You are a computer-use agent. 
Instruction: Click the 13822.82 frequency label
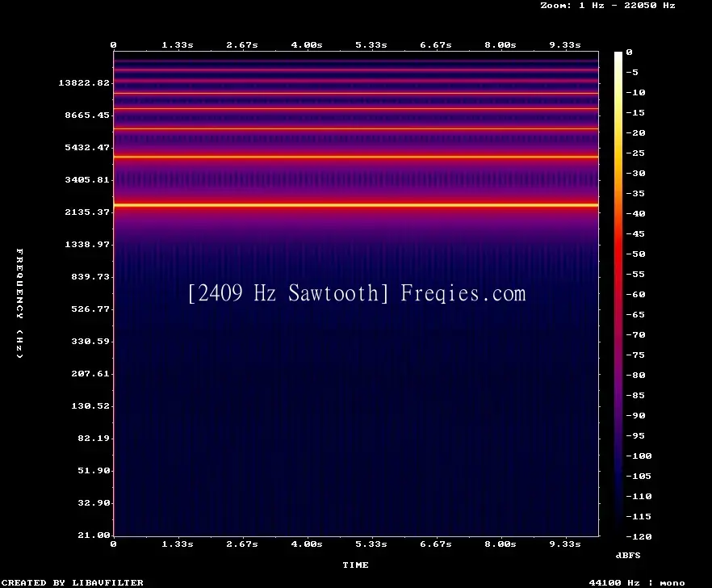[x=84, y=82]
